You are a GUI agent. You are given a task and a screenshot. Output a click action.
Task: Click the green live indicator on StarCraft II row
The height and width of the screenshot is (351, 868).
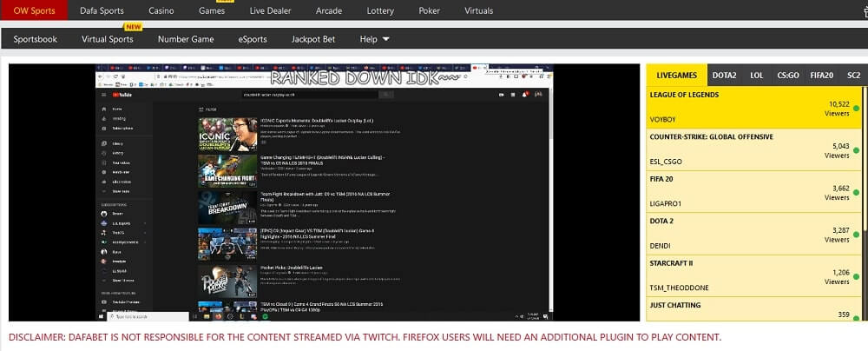click(856, 278)
